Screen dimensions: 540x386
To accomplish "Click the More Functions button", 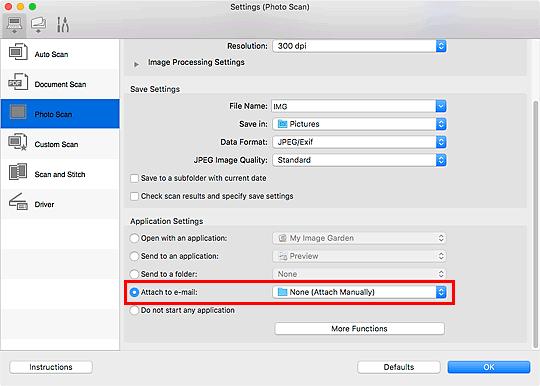I will pos(359,328).
